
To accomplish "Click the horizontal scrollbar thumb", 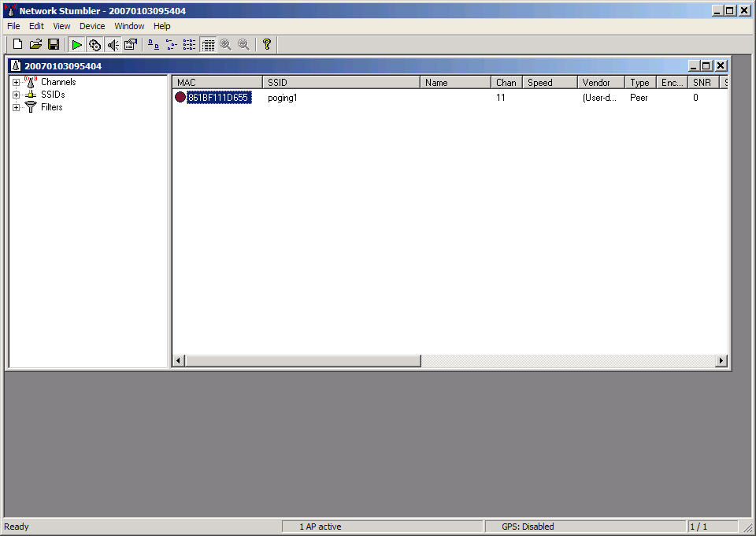I will click(x=302, y=360).
